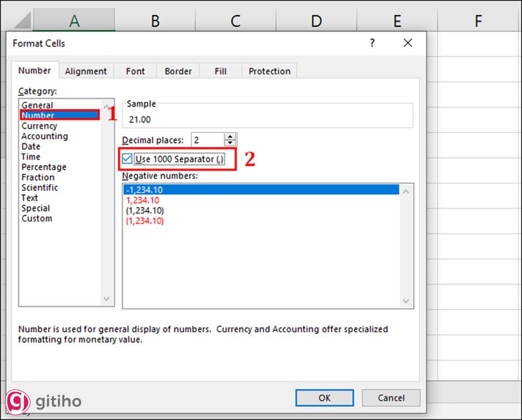Click the OK button
Viewport: 522px width, 420px height.
[x=325, y=398]
